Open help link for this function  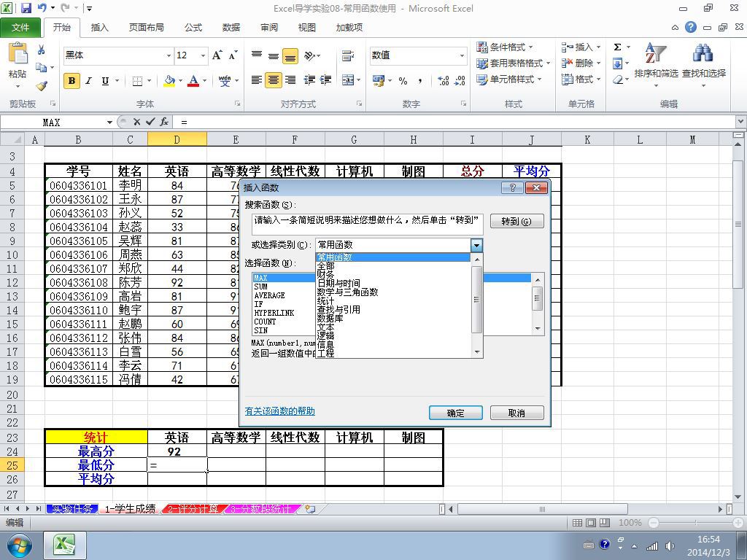pyautogui.click(x=279, y=411)
